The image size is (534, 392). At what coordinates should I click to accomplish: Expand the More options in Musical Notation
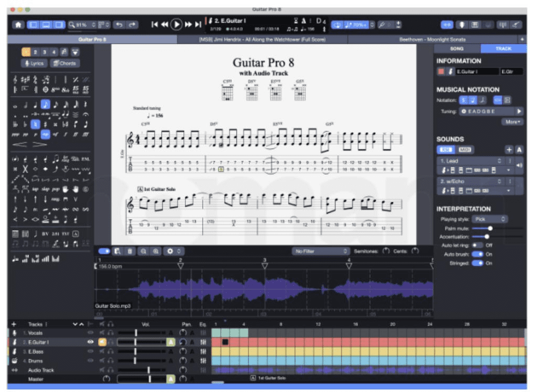tap(513, 121)
